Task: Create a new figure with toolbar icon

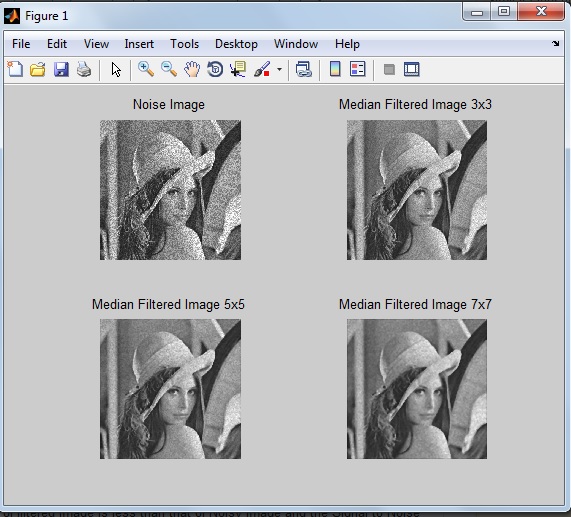Action: click(15, 69)
